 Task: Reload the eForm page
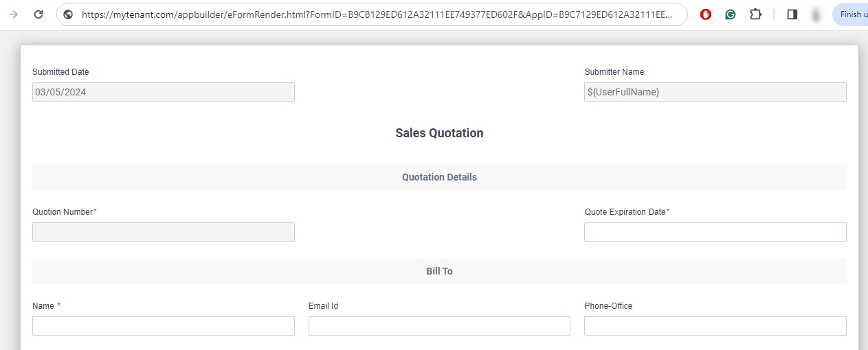point(38,14)
